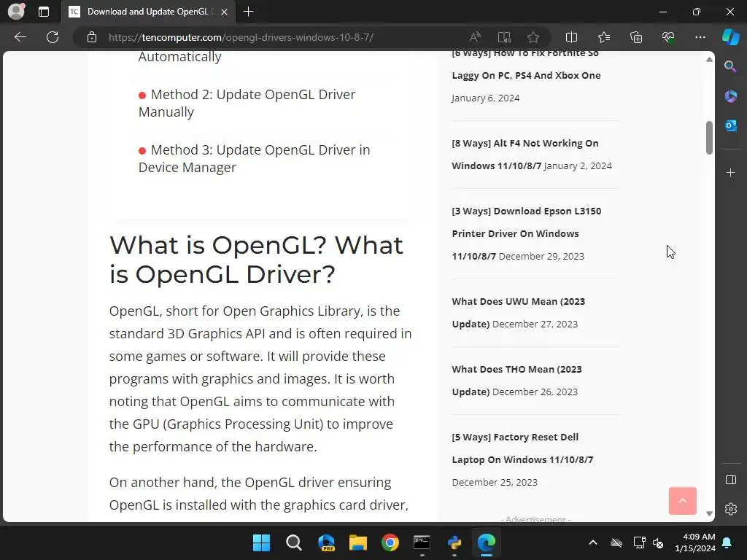747x560 pixels.
Task: Toggle split screen view
Action: [x=571, y=37]
